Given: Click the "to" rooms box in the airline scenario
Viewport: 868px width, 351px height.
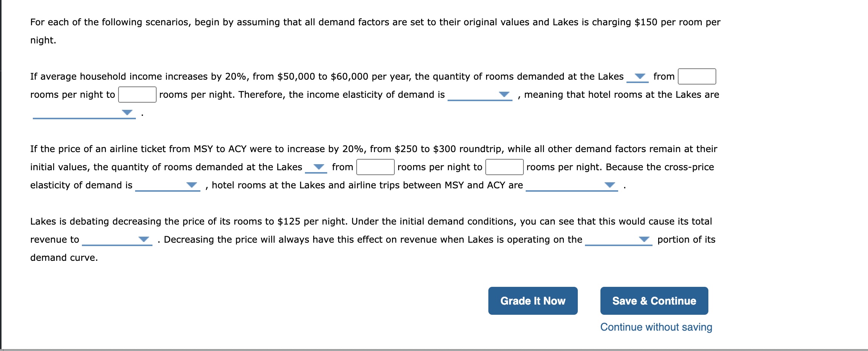Looking at the screenshot, I should click(x=504, y=166).
